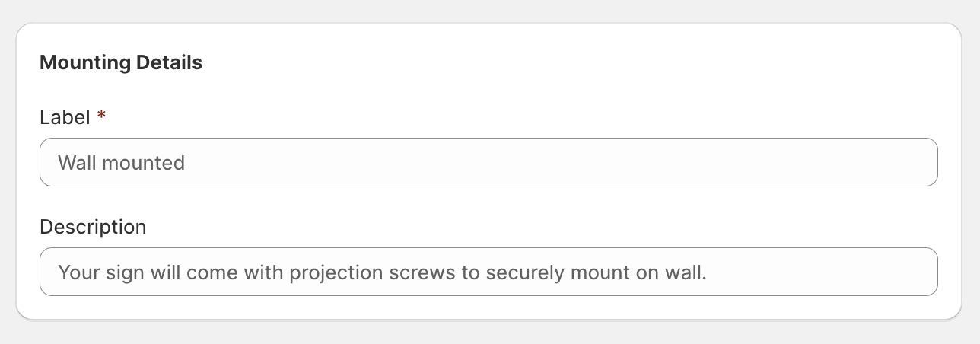Click the Mounting Details heading
The width and height of the screenshot is (980, 344).
(121, 62)
